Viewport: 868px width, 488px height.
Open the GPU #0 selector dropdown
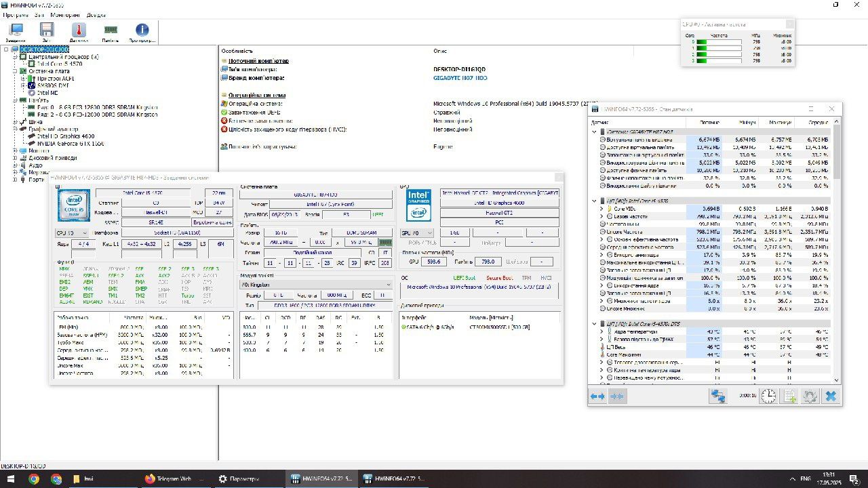[418, 233]
